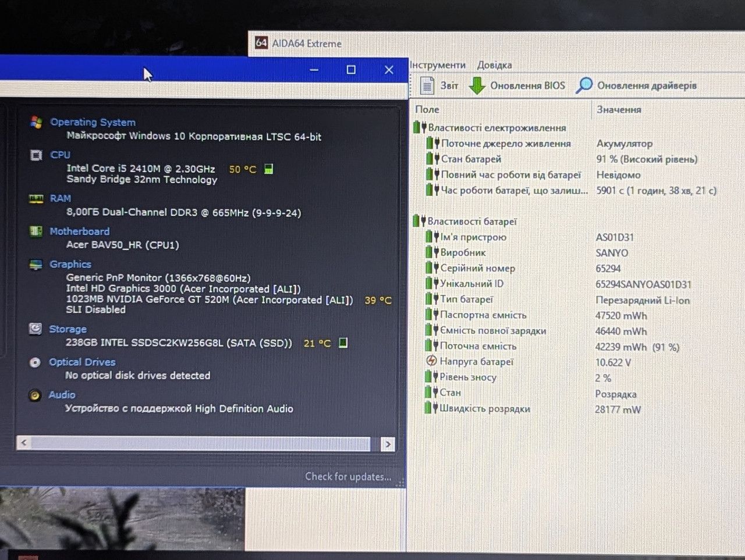Click the lightning icon beside Напруга батареї
Image resolution: width=745 pixels, height=560 pixels.
click(431, 361)
